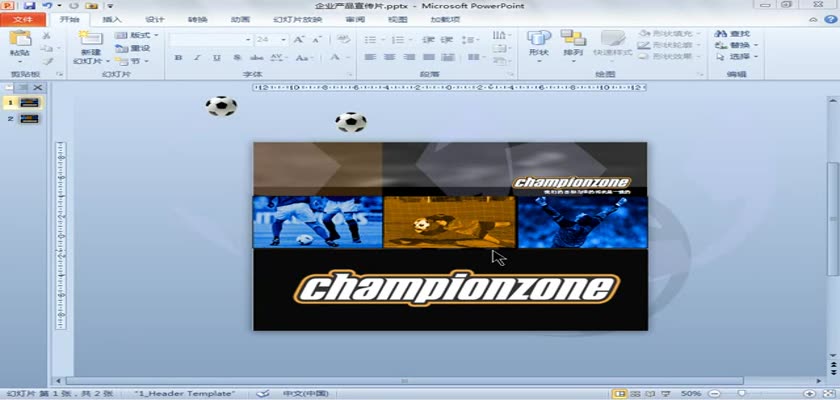Switch to the 设计 (Design) tab

pyautogui.click(x=155, y=20)
